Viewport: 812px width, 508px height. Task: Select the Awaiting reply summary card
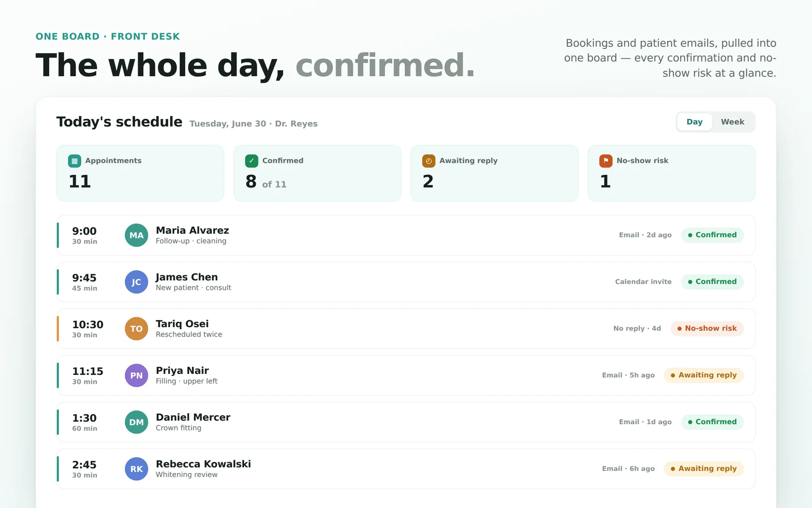[494, 173]
